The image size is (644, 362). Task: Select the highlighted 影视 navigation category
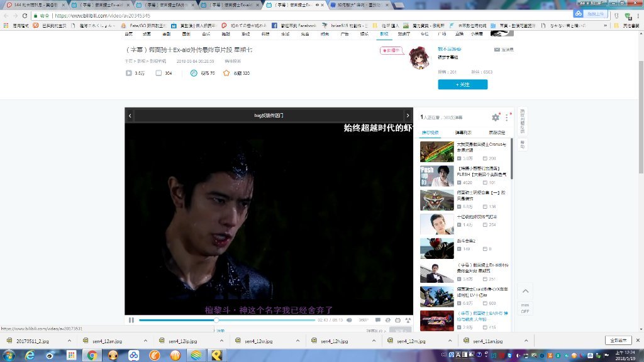(x=384, y=34)
